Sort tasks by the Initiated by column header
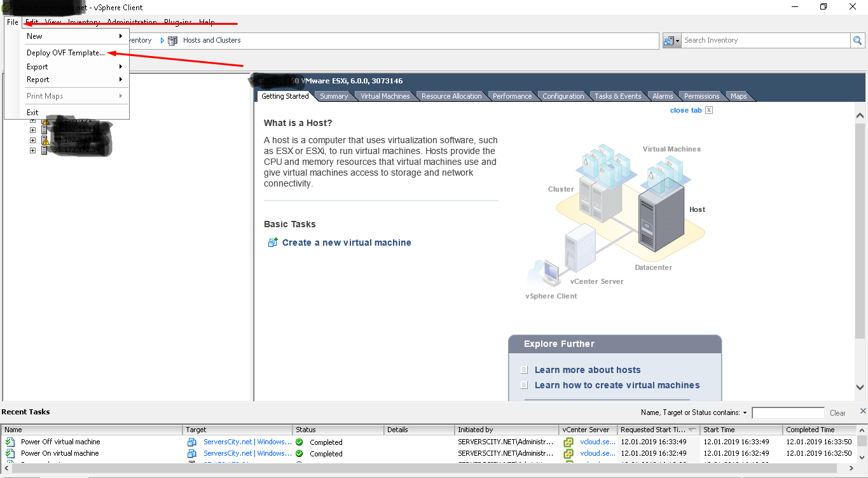 pos(507,430)
